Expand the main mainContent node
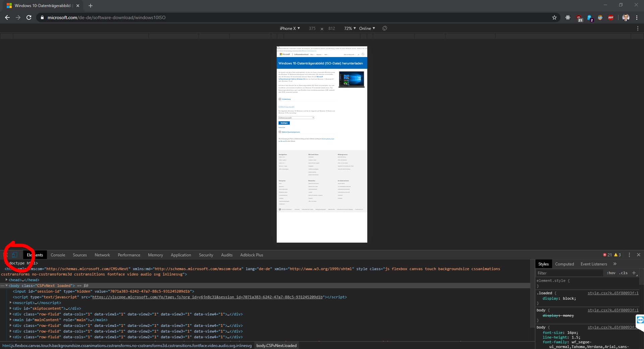This screenshot has width=644, height=349. pos(10,320)
